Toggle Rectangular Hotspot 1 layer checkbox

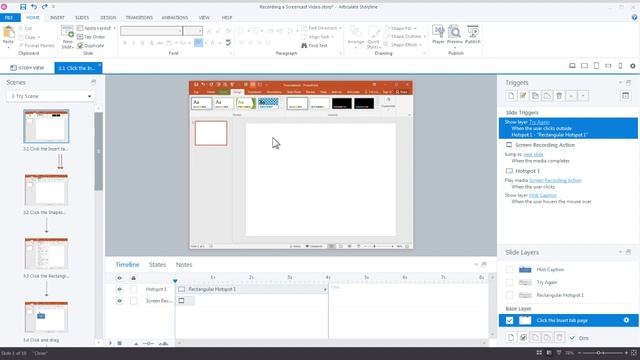click(509, 295)
